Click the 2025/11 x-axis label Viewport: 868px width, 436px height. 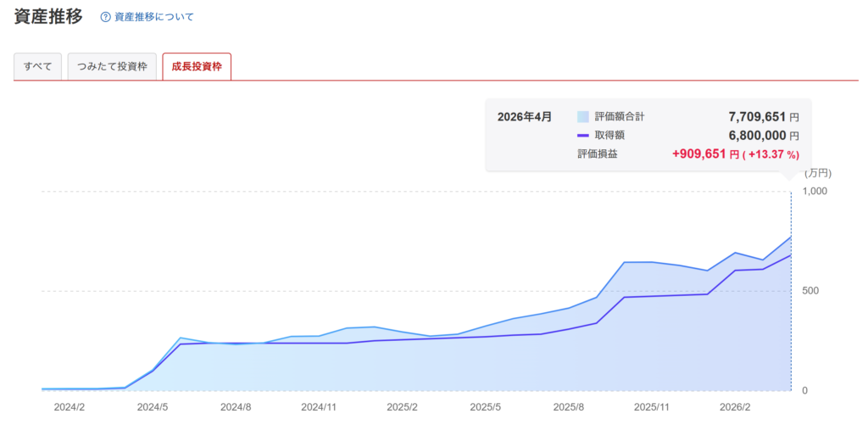coord(652,407)
